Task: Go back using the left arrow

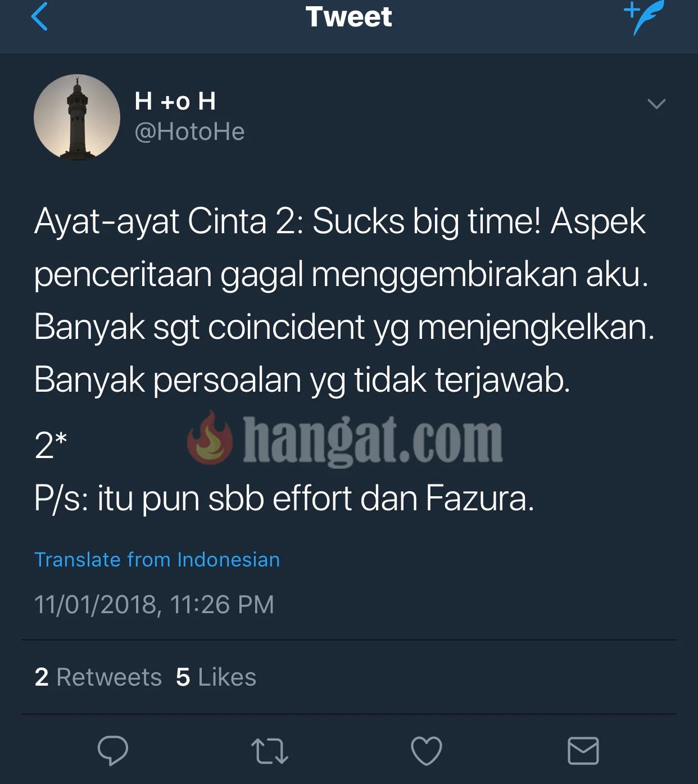Action: click(x=39, y=16)
